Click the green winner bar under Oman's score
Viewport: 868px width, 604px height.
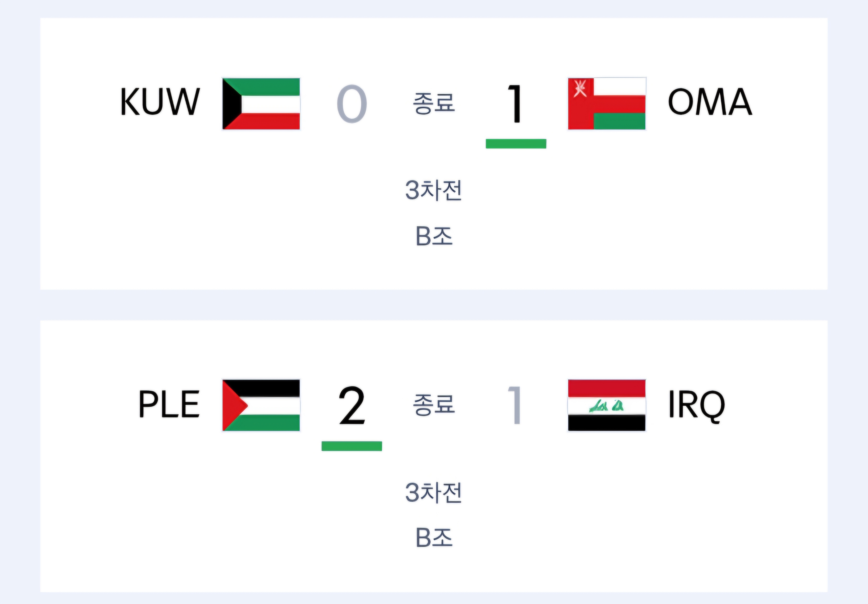click(516, 144)
